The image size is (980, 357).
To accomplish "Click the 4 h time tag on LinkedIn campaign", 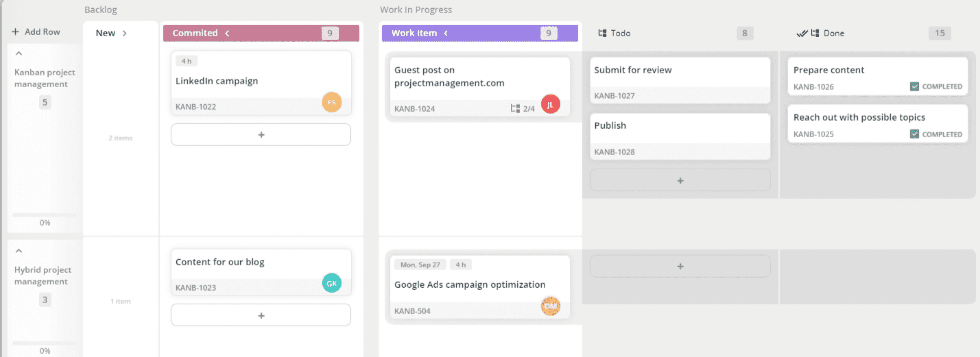I will click(x=186, y=61).
